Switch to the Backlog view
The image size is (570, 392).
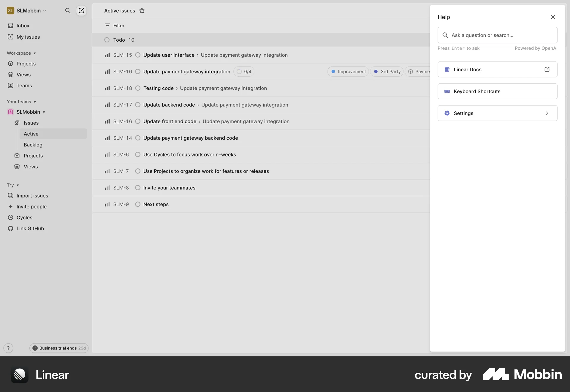tap(33, 145)
